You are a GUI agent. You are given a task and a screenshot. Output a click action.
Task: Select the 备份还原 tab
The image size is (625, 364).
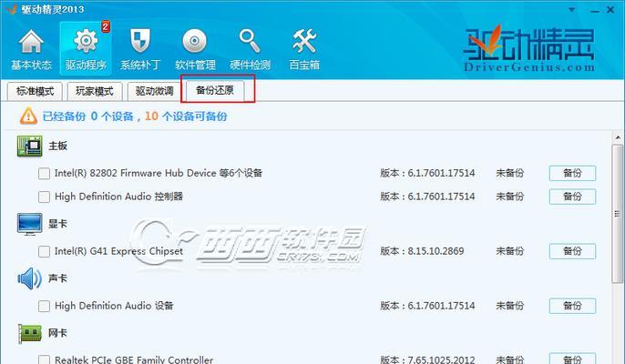coord(215,90)
